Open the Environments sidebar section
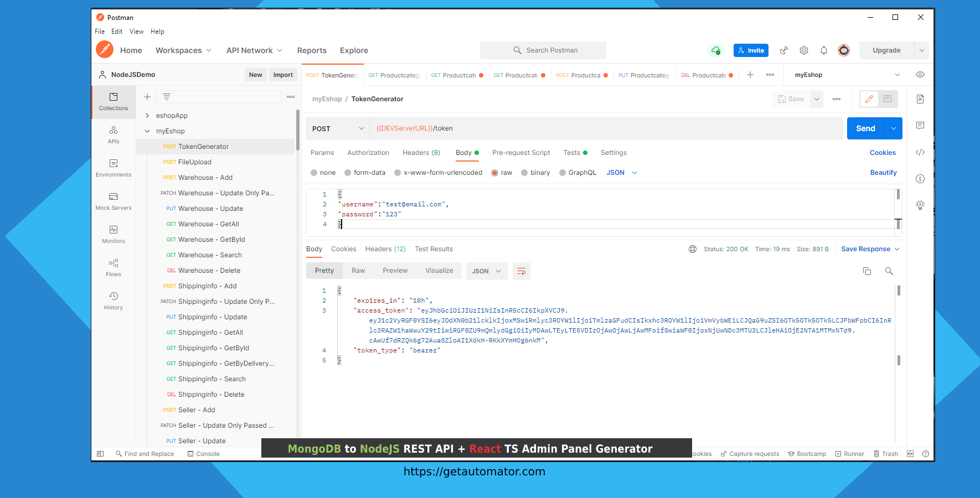980x498 pixels. tap(114, 168)
